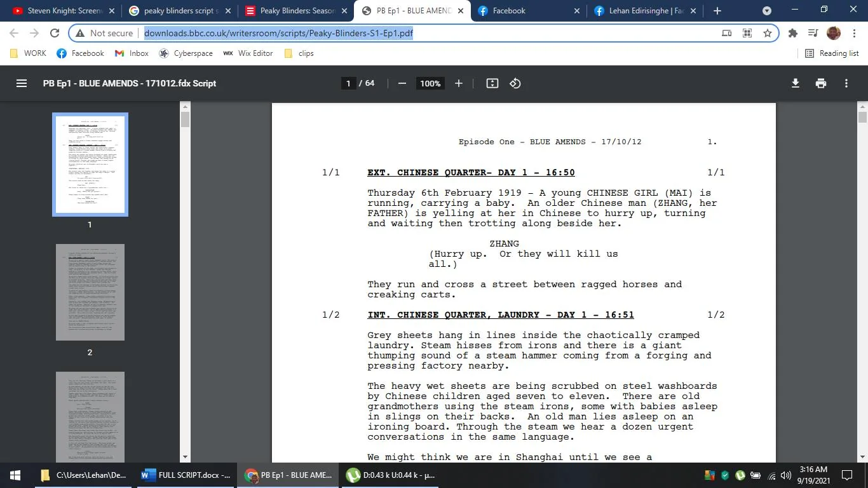Open the Chrome Extensions puzzle icon
Image resolution: width=868 pixels, height=488 pixels.
(x=793, y=33)
